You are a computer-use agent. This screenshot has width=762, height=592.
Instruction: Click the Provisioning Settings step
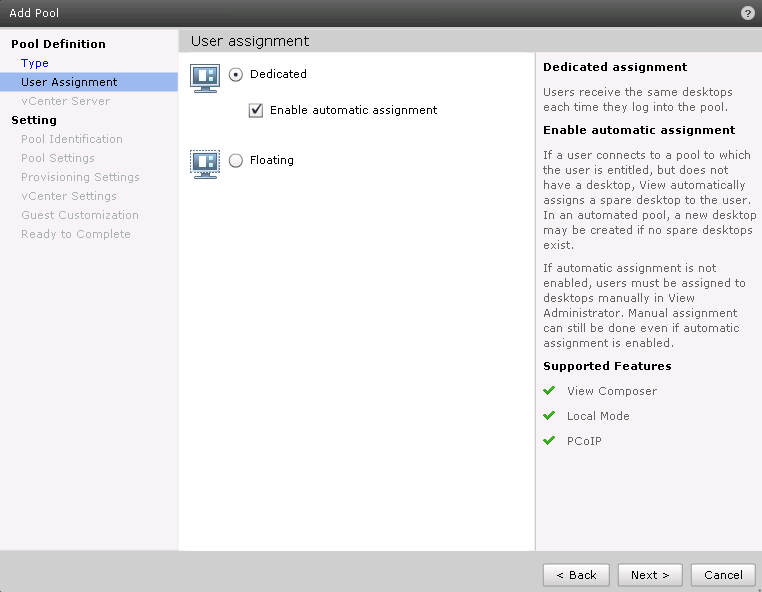[80, 177]
